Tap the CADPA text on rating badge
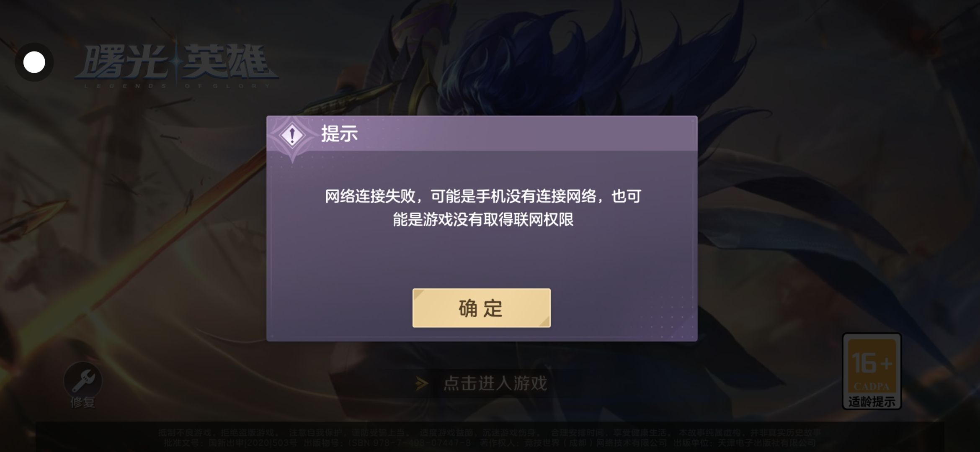The width and height of the screenshot is (980, 452). 872,386
